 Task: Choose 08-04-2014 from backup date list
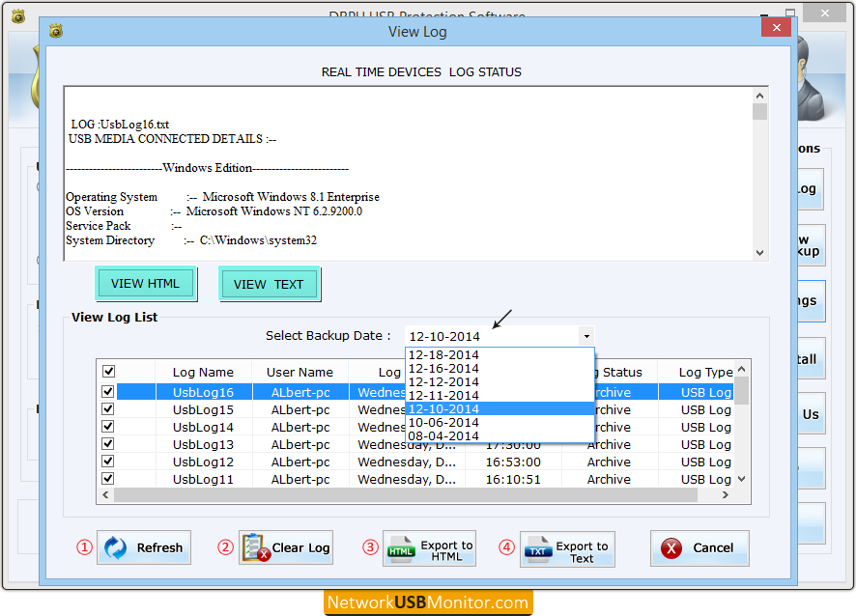pos(499,436)
